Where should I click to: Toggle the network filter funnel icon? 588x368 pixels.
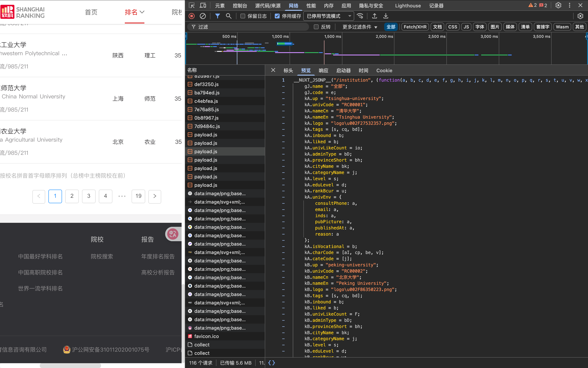click(x=217, y=16)
